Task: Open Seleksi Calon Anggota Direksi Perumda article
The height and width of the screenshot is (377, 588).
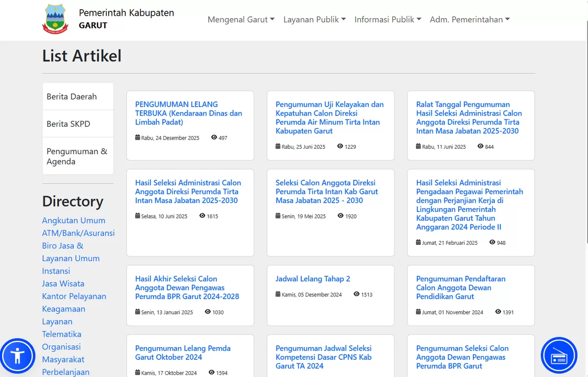Action: 327,191
